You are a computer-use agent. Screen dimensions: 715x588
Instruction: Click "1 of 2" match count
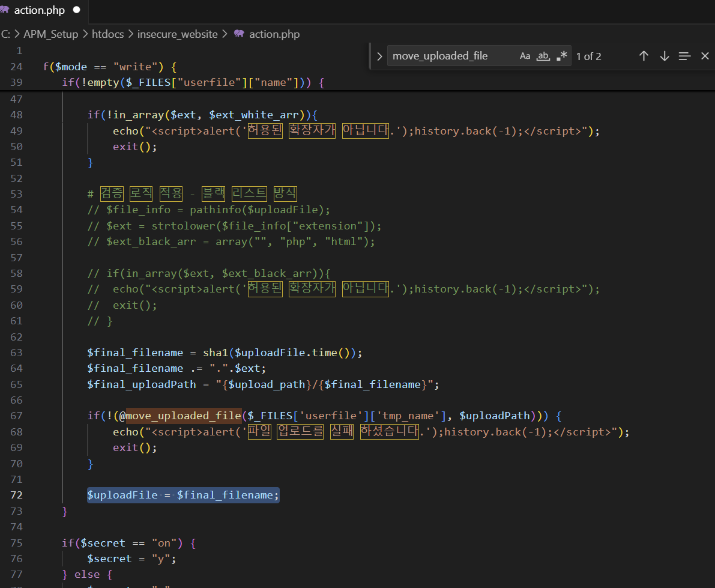588,56
